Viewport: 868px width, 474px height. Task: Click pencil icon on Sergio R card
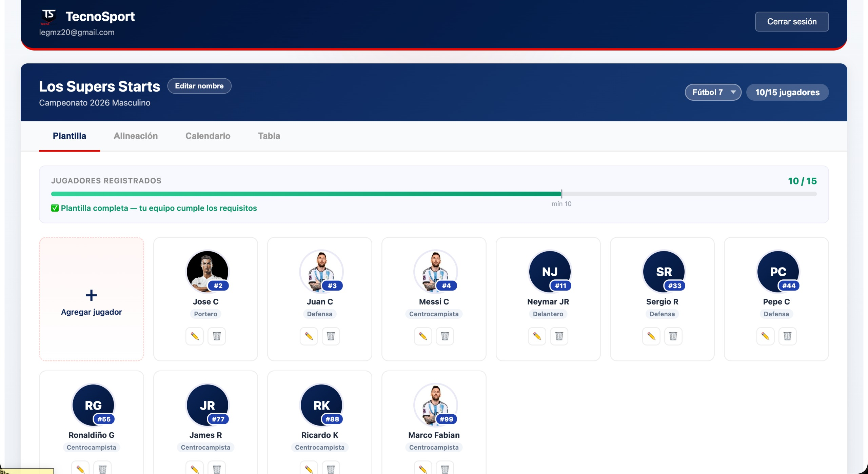pyautogui.click(x=651, y=336)
